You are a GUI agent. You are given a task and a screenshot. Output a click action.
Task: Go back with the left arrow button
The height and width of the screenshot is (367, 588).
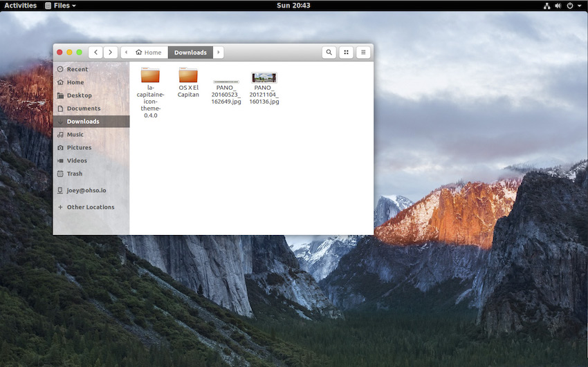(x=95, y=53)
